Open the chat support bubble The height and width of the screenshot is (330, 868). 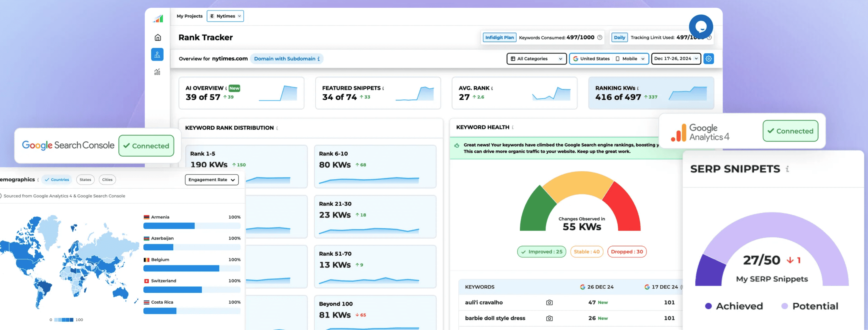(x=701, y=26)
